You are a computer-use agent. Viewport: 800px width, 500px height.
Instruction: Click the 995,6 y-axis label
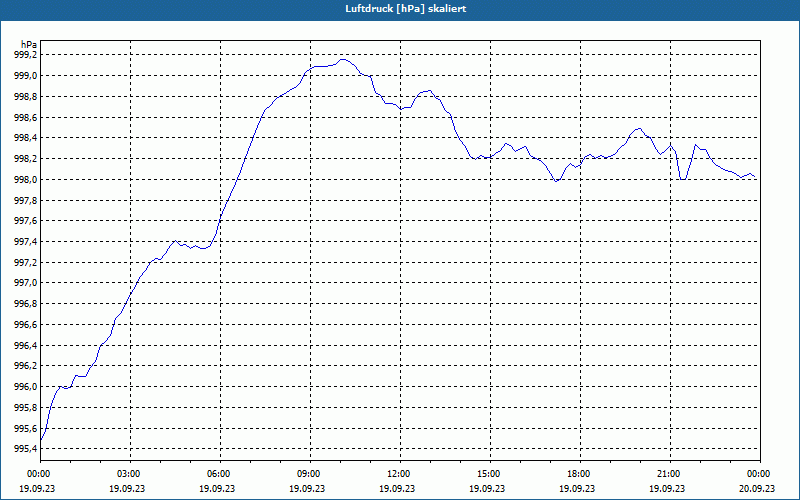[x=25, y=428]
